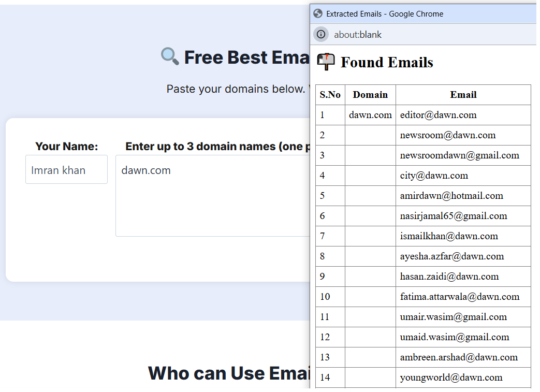Screen dimensions: 540x392
Task: Click the dawn.com domain cell in row 1
Action: pos(370,115)
